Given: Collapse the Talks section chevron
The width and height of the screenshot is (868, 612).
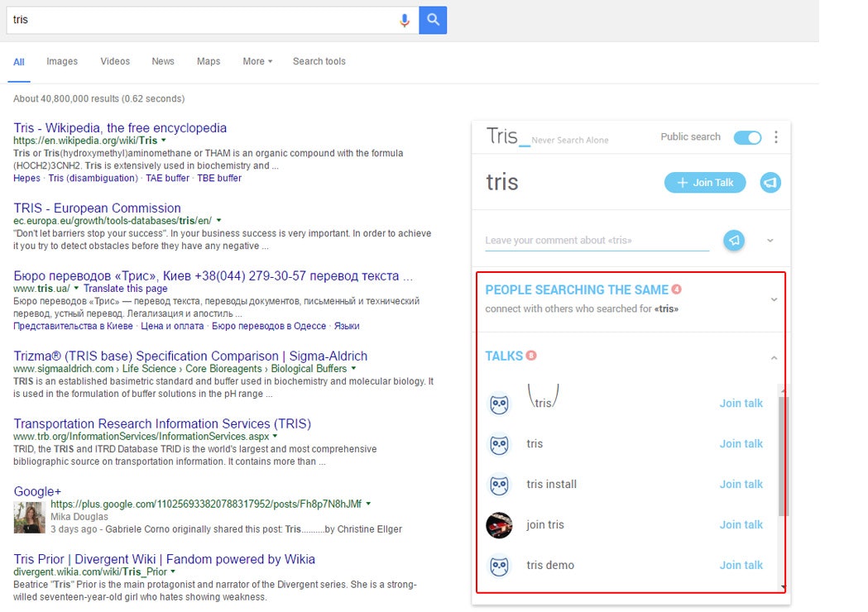Looking at the screenshot, I should point(774,358).
